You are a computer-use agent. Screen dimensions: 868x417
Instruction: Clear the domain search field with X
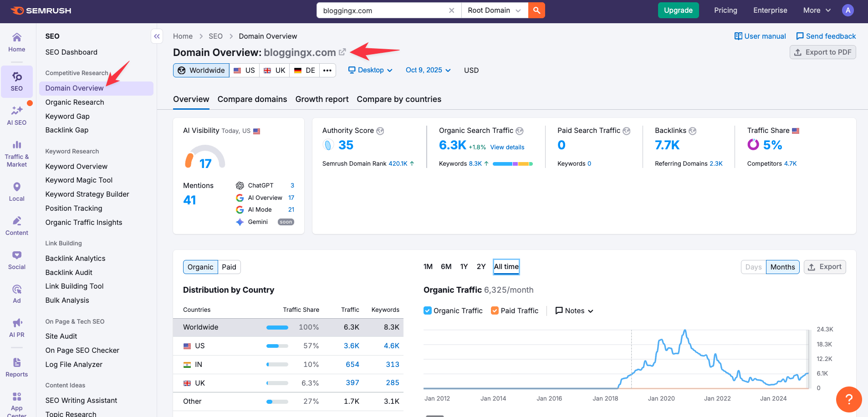(451, 10)
